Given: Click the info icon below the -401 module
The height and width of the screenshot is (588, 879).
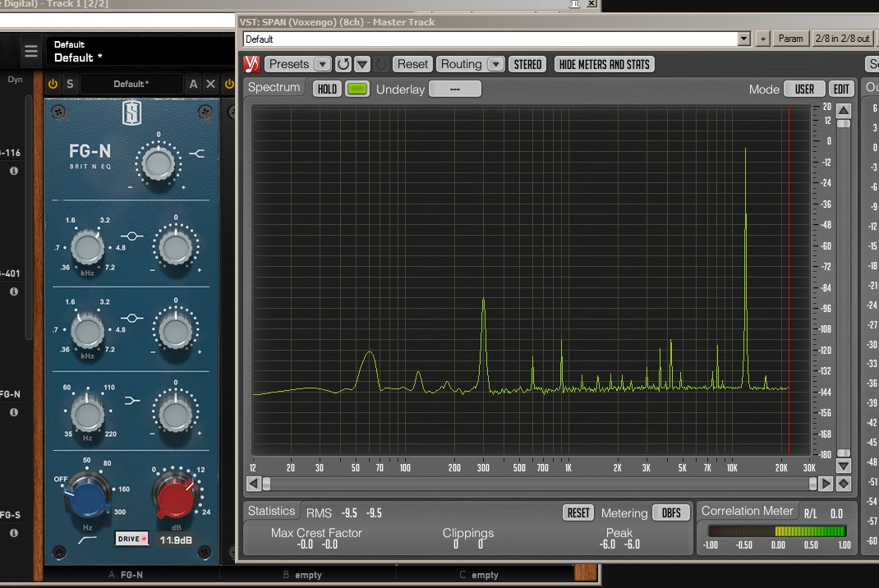Looking at the screenshot, I should coord(13,292).
